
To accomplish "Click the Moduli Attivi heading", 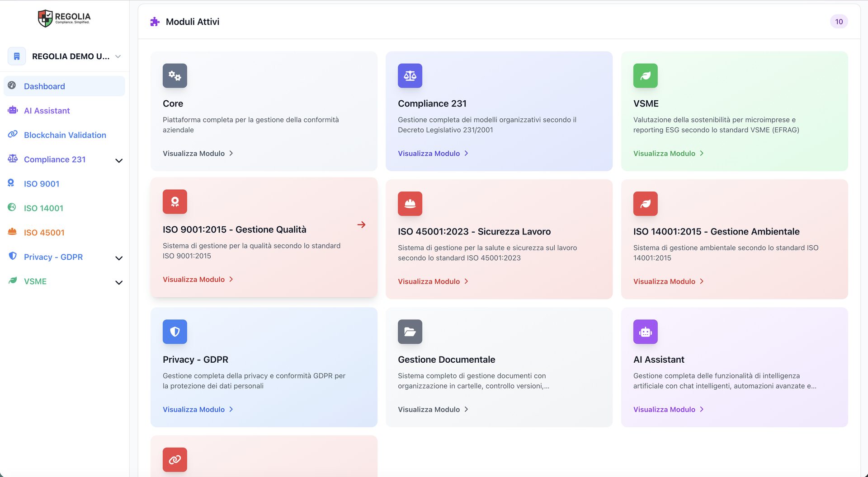I will pyautogui.click(x=193, y=22).
